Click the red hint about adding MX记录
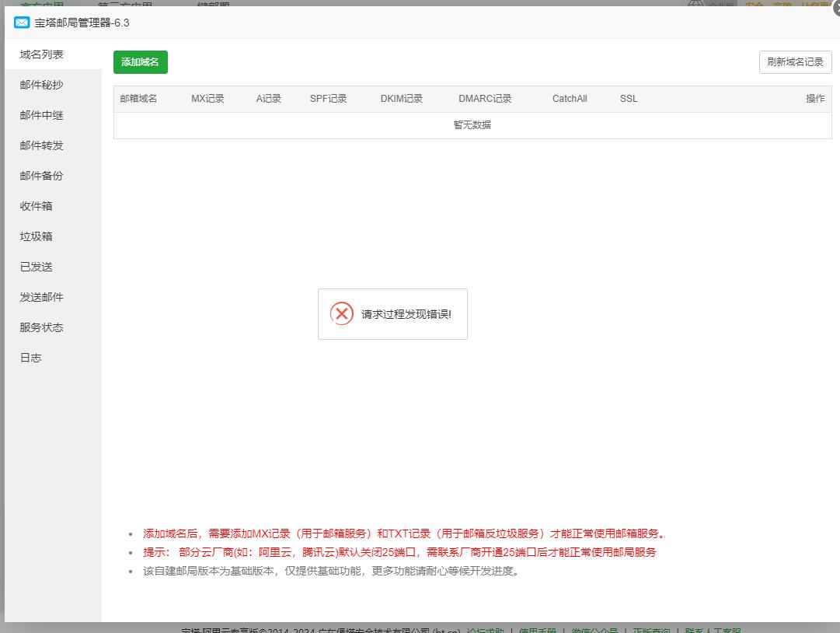Screen dimensions: 840x633 click(x=404, y=533)
